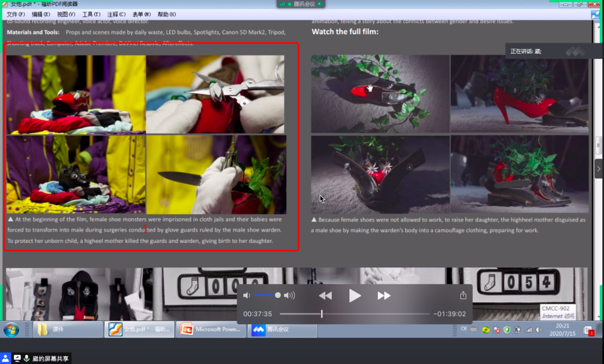Adjust the video volume slider
Viewport: 604px width, 364px height.
(x=267, y=296)
